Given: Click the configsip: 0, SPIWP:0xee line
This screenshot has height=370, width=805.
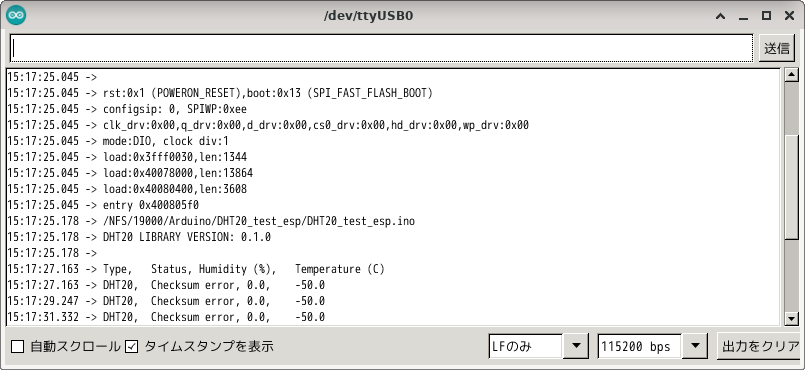Looking at the screenshot, I should pyautogui.click(x=127, y=109).
